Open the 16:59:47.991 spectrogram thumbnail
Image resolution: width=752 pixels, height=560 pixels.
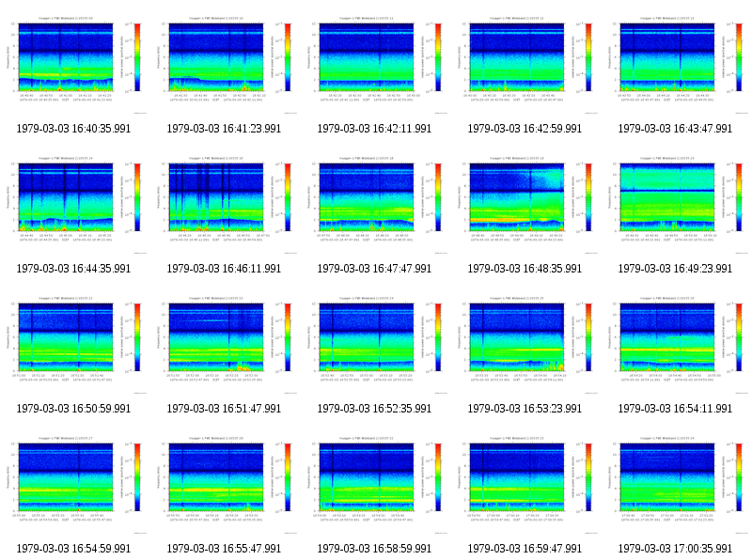525,484
